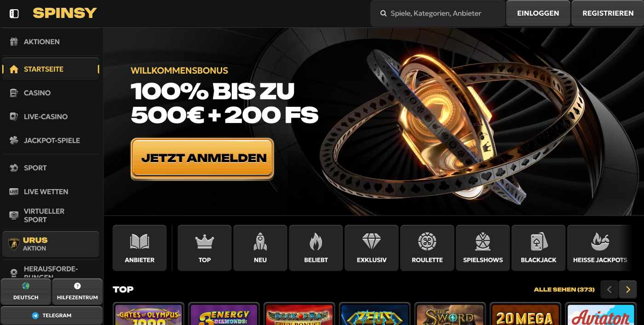The image size is (644, 325).
Task: Open the Alle Sehen (373) link
Action: pos(564,290)
